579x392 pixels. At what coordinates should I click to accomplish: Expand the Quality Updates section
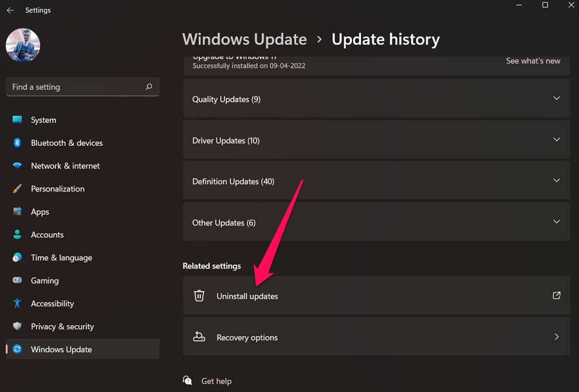pyautogui.click(x=556, y=99)
